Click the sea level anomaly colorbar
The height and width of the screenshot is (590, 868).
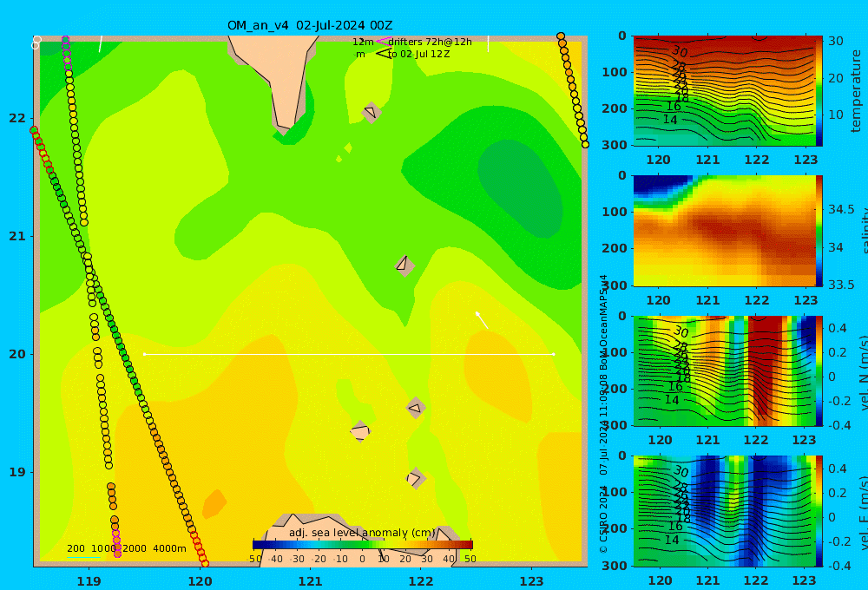(x=363, y=545)
